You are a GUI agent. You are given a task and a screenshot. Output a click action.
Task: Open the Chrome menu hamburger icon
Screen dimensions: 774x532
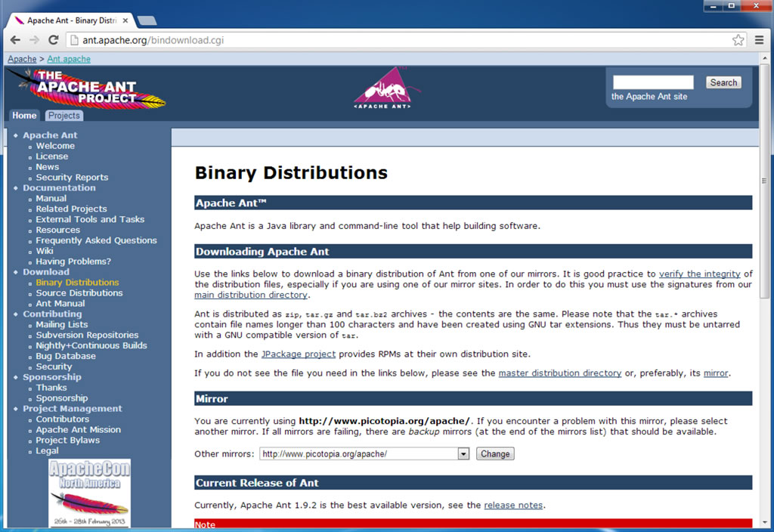click(x=759, y=40)
